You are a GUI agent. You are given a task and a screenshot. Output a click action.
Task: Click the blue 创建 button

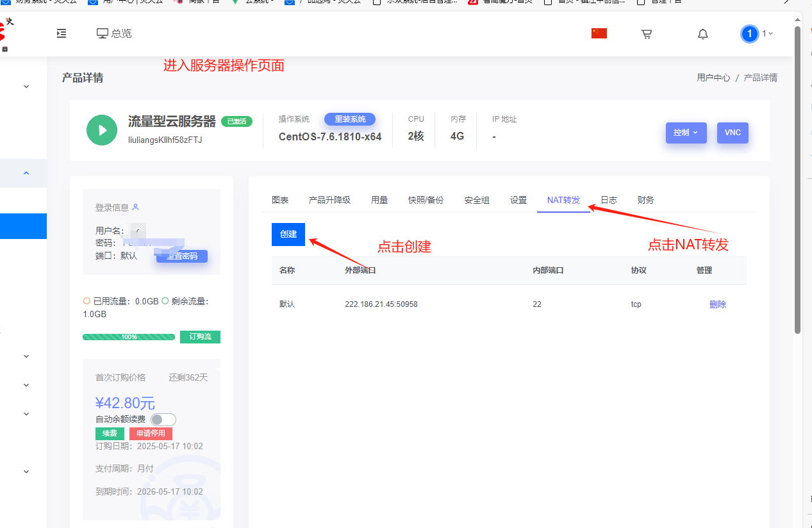tap(288, 234)
